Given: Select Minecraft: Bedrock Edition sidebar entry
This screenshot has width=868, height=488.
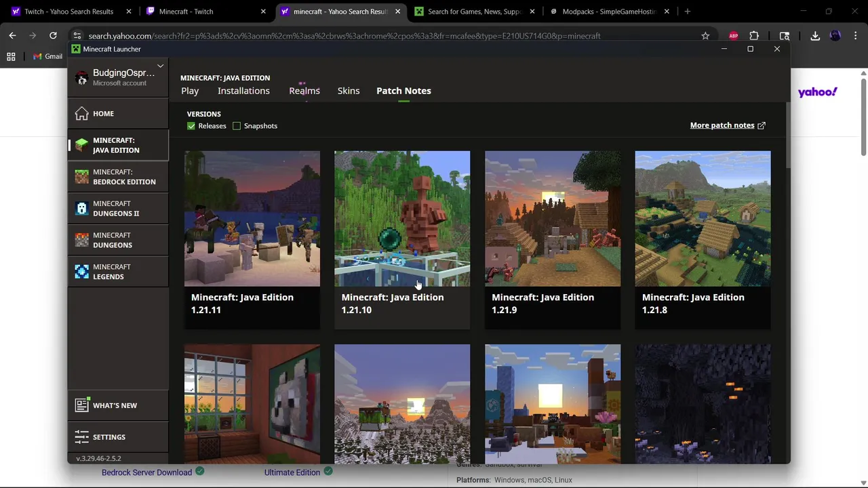Looking at the screenshot, I should point(118,177).
